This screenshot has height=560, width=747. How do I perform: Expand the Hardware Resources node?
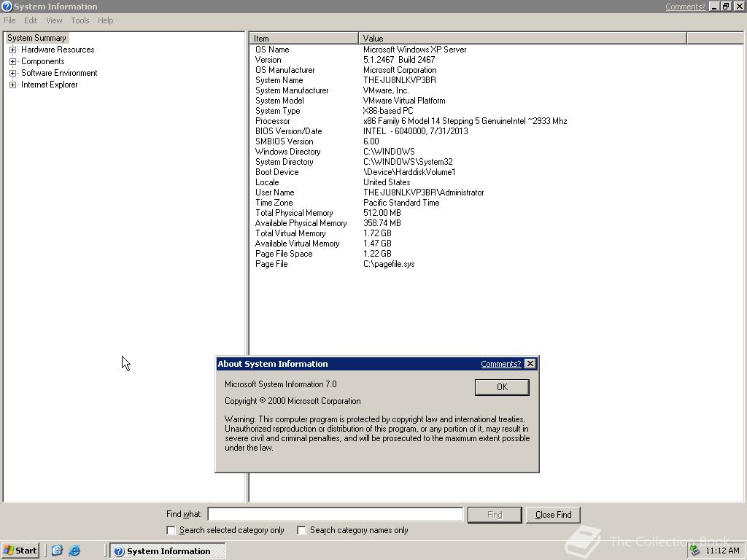pyautogui.click(x=13, y=50)
